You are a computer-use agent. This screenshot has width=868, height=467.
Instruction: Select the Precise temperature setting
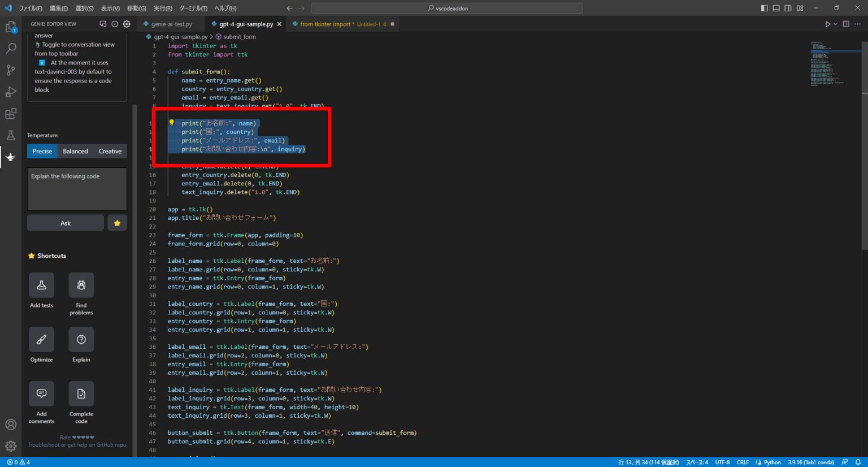pos(42,151)
